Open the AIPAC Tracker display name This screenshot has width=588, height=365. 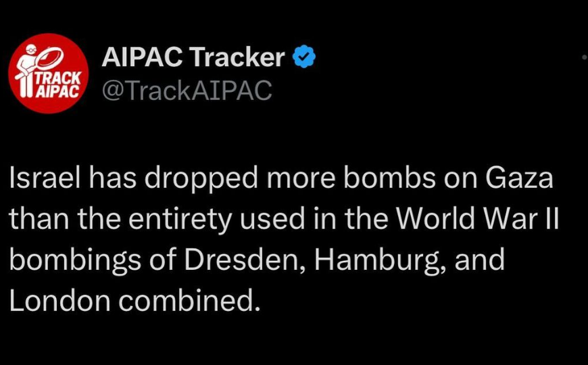click(x=193, y=58)
